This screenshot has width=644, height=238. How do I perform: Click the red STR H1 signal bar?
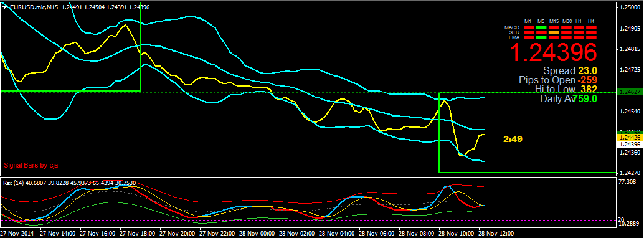pos(579,32)
